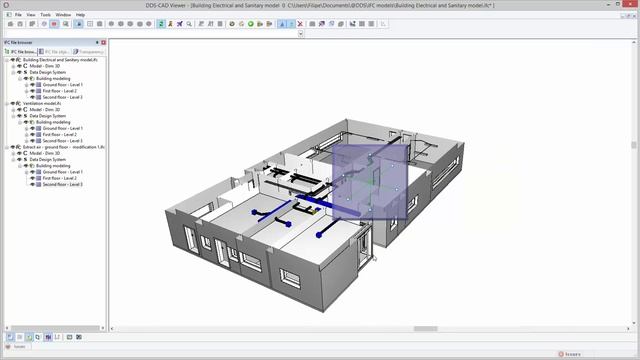Collapse the Building Electrical and Sanitary model.ifc tree node

7,60
